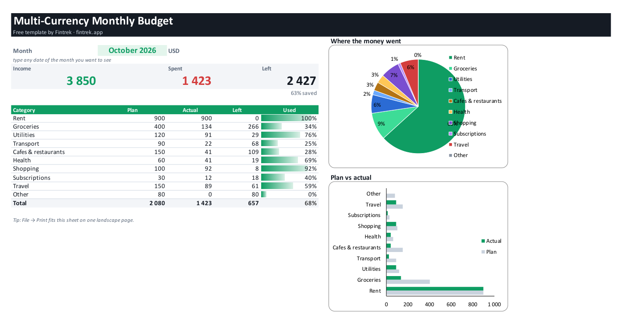
Task: Click the USD currency cell
Action: tap(174, 51)
